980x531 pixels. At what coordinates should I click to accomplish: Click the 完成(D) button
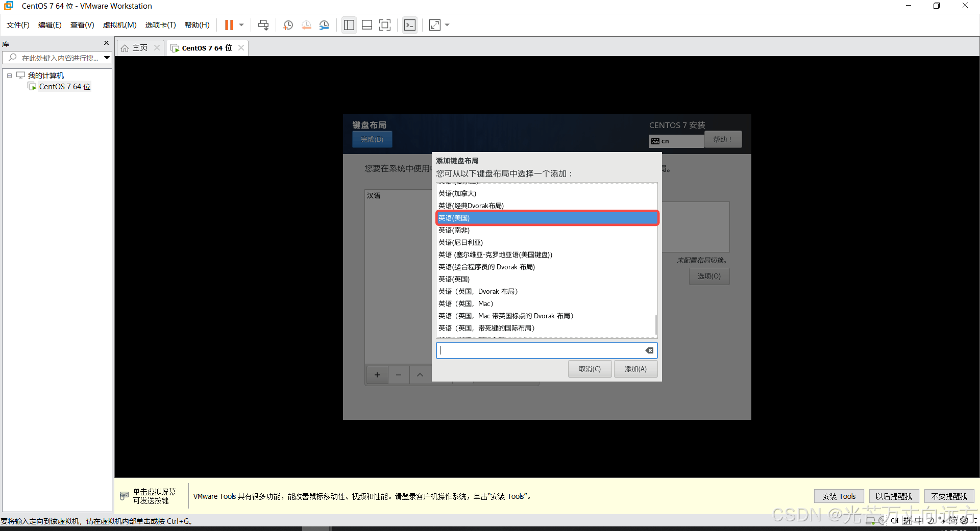click(372, 139)
